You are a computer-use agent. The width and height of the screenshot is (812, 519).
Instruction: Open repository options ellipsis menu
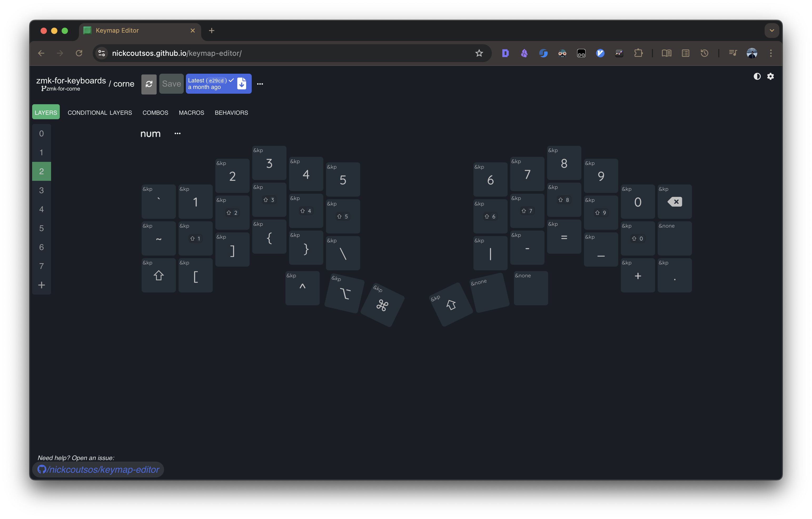260,84
